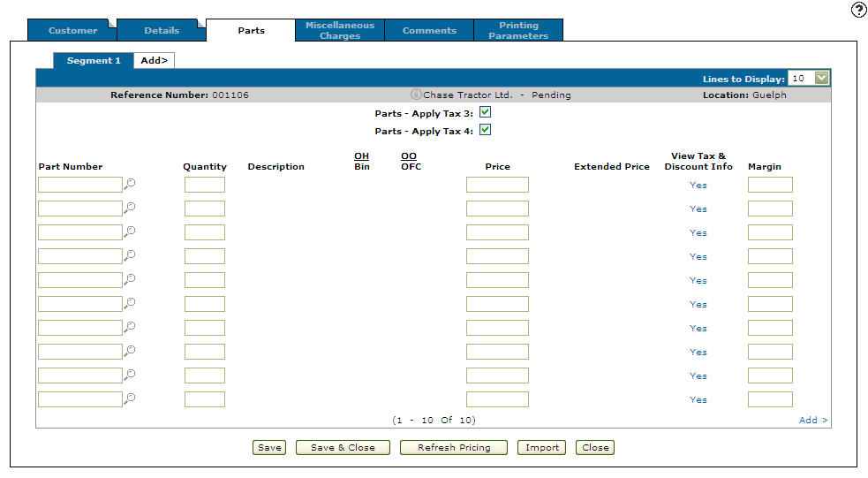Click the Refresh Pricing button
868x478 pixels.
[x=454, y=447]
